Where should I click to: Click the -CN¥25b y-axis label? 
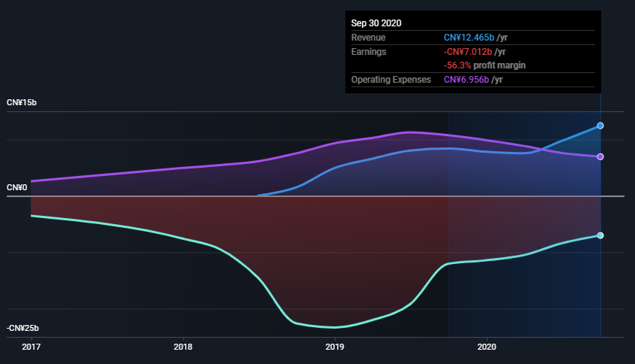[x=23, y=329]
